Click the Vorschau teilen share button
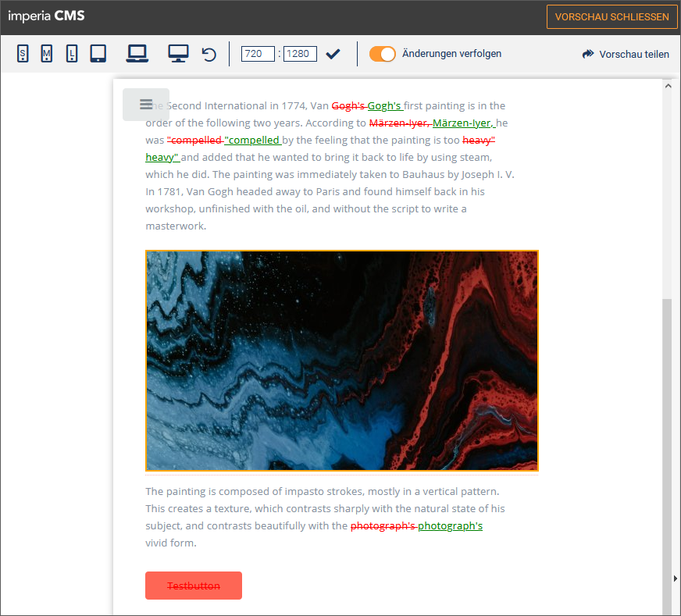 coord(626,55)
